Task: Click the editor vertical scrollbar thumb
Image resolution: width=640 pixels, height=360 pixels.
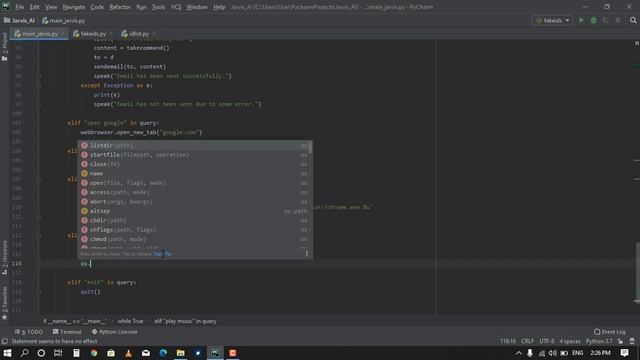Action: (637, 273)
